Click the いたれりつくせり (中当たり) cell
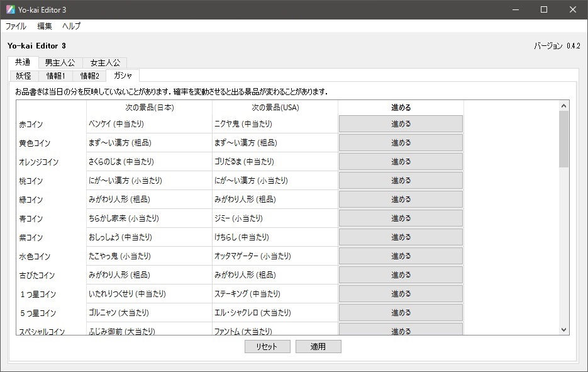Screen dimensions: 588x372 (x=149, y=294)
